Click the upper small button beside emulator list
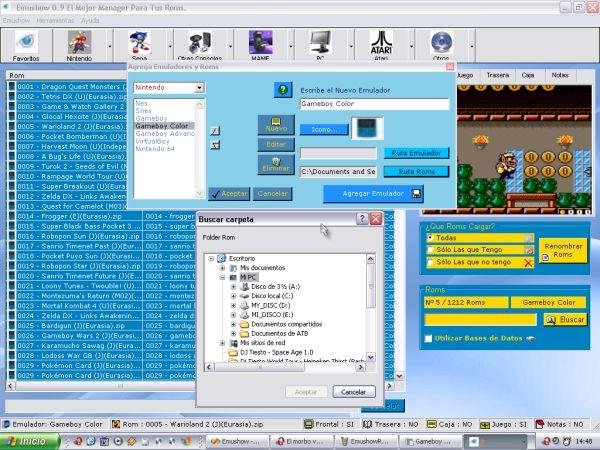600x450 pixels. point(215,130)
